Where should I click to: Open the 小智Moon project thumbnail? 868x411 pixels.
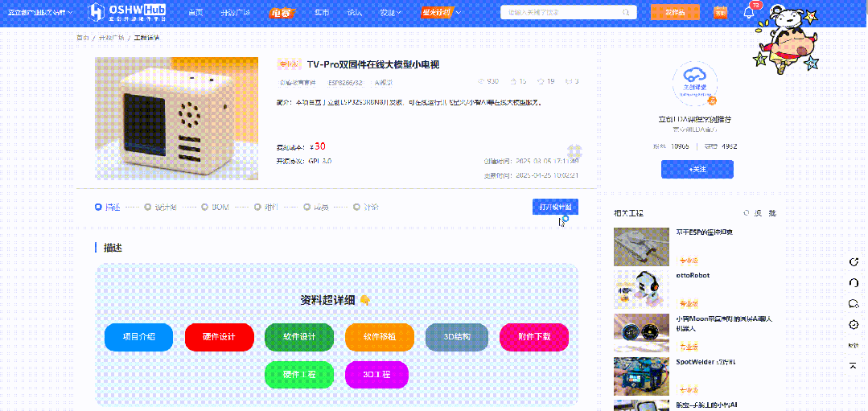pos(642,333)
